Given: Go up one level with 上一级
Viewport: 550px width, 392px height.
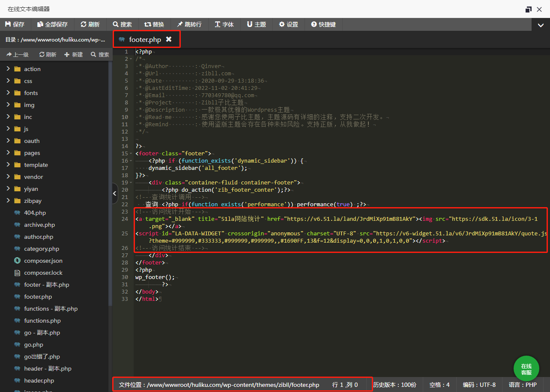Looking at the screenshot, I should pyautogui.click(x=17, y=54).
